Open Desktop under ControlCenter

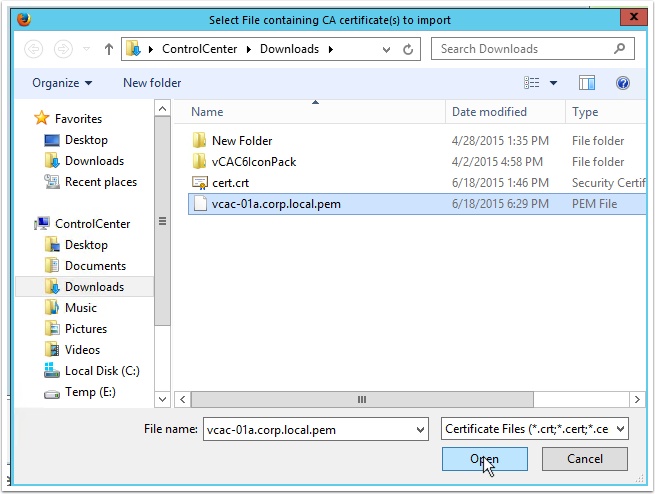click(x=86, y=245)
